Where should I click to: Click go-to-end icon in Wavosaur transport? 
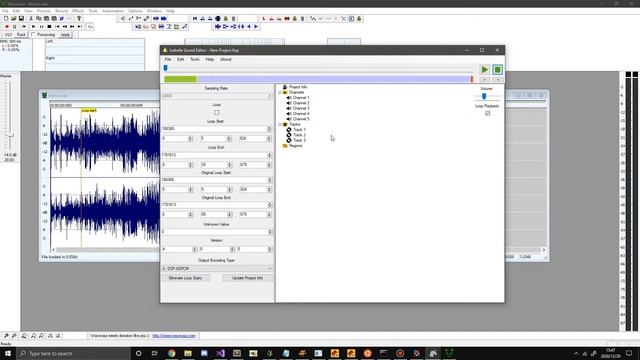coord(80,27)
